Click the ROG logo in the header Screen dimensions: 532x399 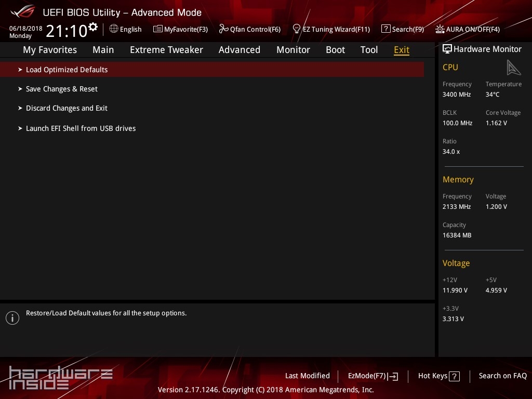(23, 11)
